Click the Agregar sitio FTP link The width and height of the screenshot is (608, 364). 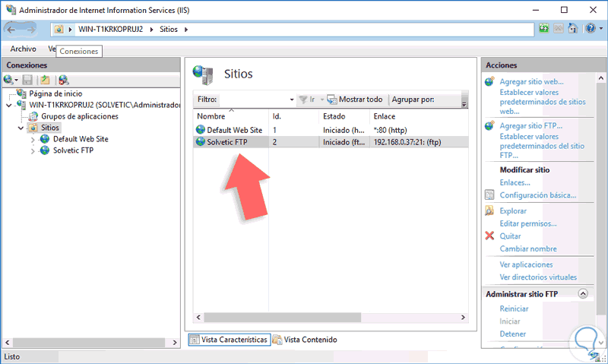pyautogui.click(x=530, y=125)
